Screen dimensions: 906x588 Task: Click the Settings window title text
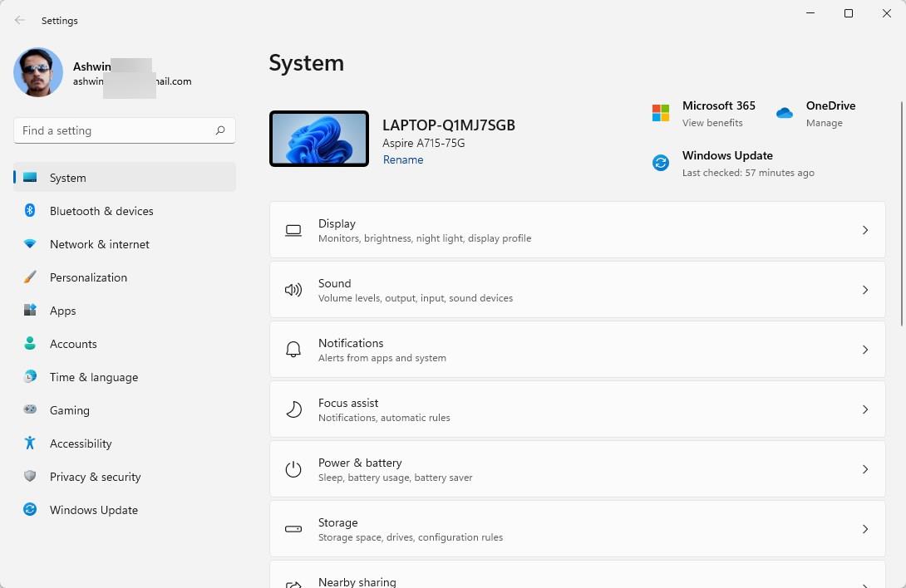60,21
